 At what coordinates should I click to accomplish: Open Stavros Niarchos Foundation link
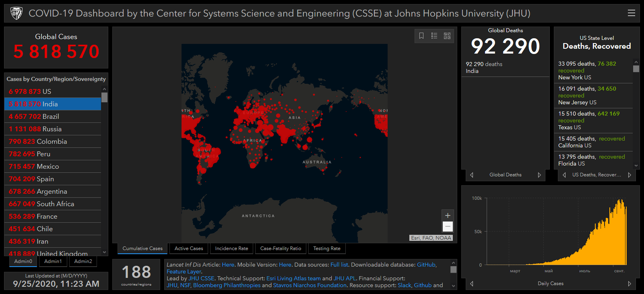pos(310,285)
